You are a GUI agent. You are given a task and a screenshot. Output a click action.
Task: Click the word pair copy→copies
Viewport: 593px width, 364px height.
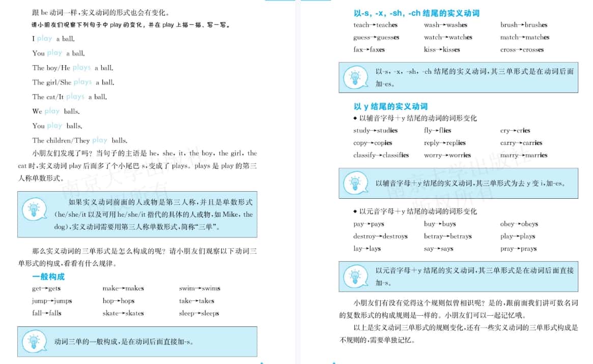[x=373, y=143]
